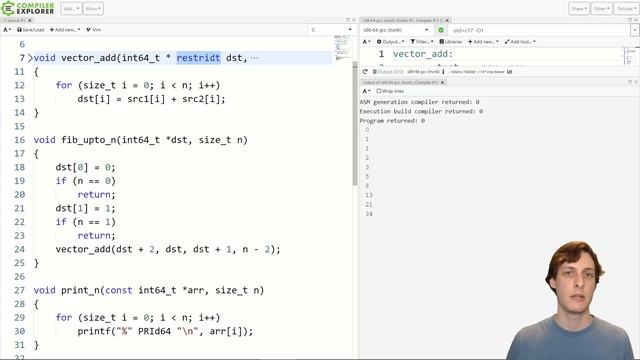Screen dimensions: 640x360
Task: Click the compiler info icon
Action: tap(443, 72)
